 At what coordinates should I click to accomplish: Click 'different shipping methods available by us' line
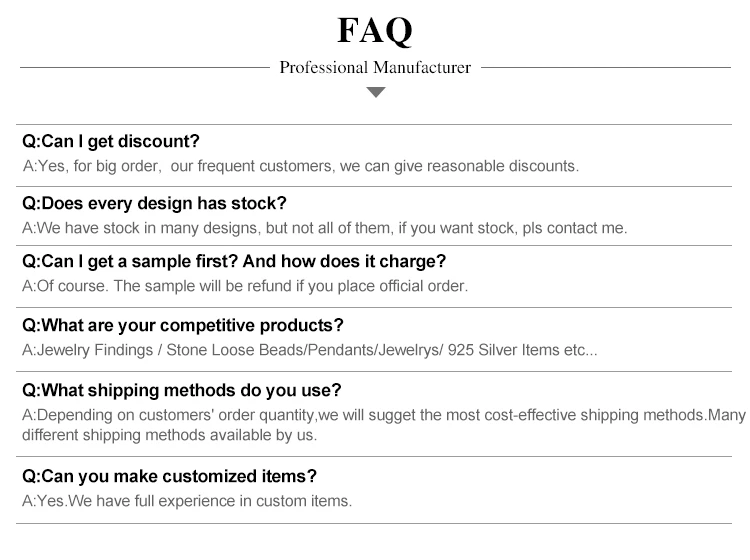[169, 435]
